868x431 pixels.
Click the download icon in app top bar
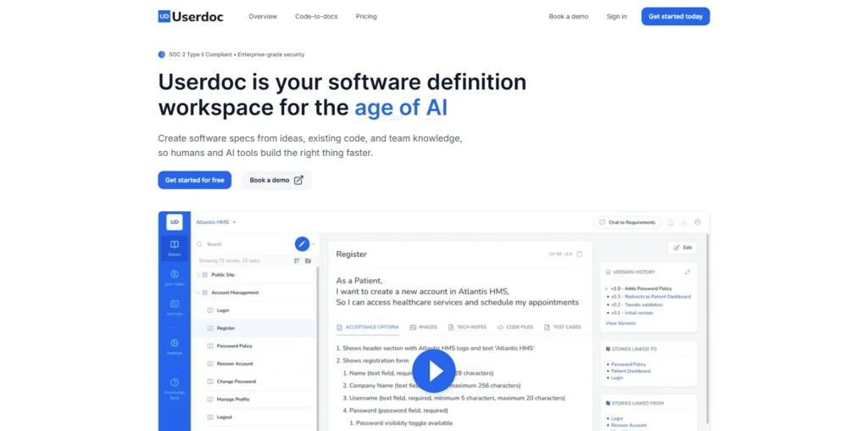tap(684, 222)
